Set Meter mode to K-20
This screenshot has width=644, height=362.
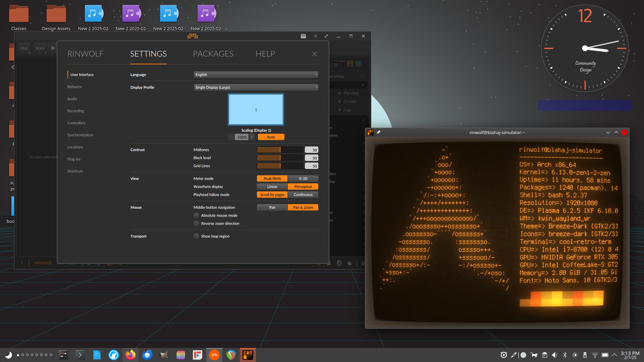(x=303, y=179)
